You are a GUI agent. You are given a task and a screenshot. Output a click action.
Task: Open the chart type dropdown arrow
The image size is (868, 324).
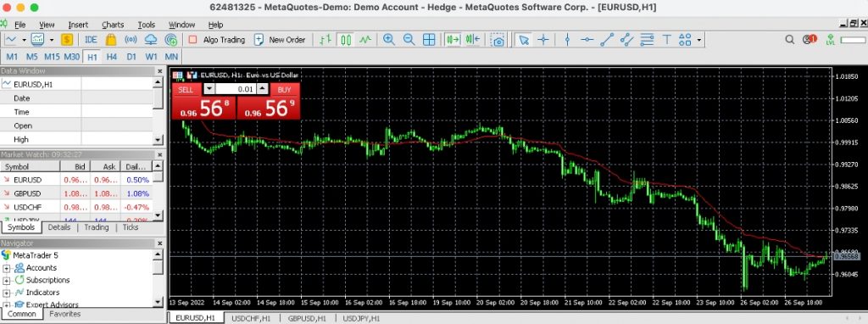24,40
